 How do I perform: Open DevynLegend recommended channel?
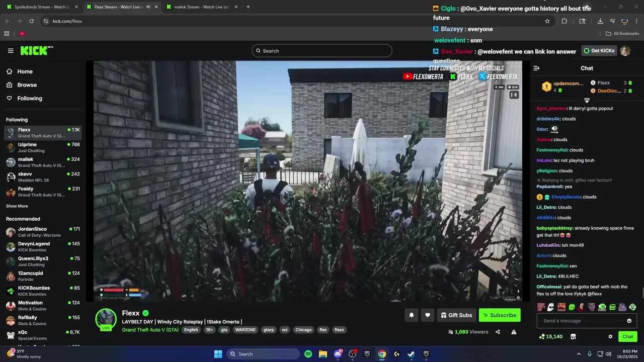click(x=43, y=246)
